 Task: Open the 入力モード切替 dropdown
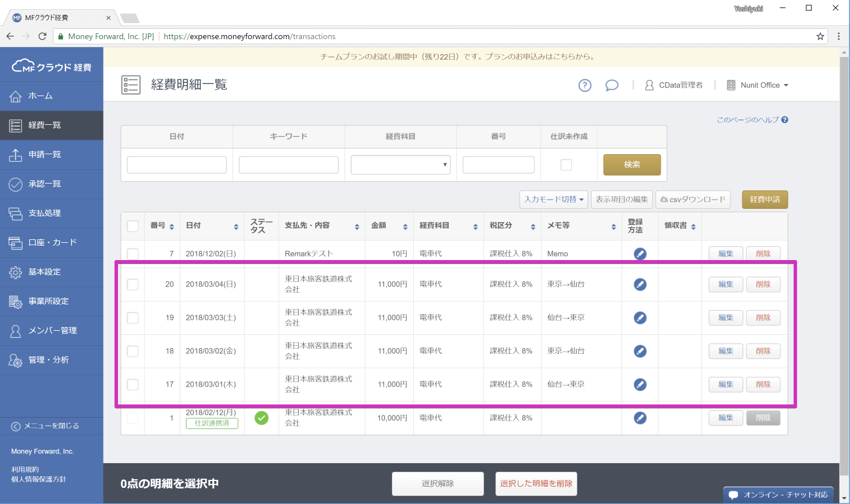(553, 200)
